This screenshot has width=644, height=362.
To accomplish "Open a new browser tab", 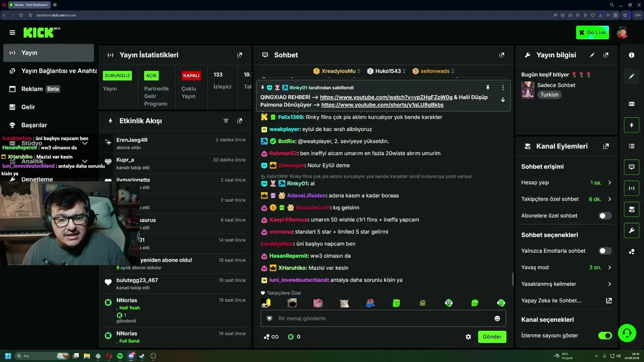I will pyautogui.click(x=55, y=5).
